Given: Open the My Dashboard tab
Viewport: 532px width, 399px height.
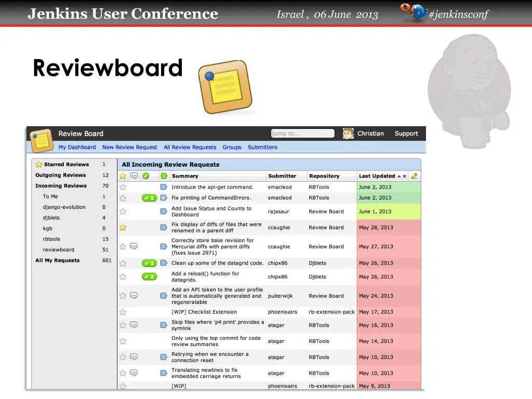Looking at the screenshot, I should [x=77, y=147].
